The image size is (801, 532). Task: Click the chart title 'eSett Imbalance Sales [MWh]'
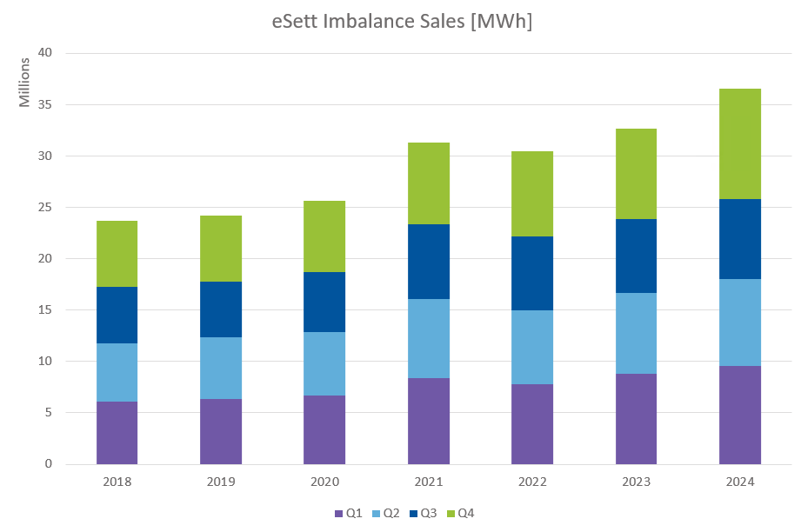pyautogui.click(x=402, y=22)
